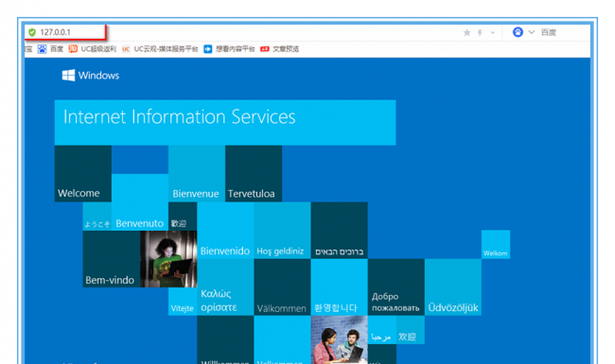This screenshot has height=364, width=615.
Task: Click the photo of two students
Action: tap(339, 339)
